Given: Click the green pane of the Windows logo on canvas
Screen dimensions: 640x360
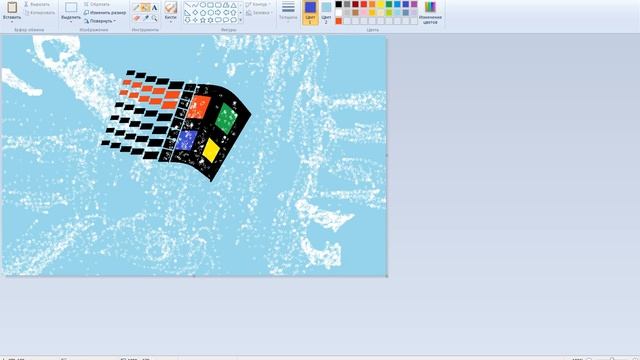Looking at the screenshot, I should 226,118.
